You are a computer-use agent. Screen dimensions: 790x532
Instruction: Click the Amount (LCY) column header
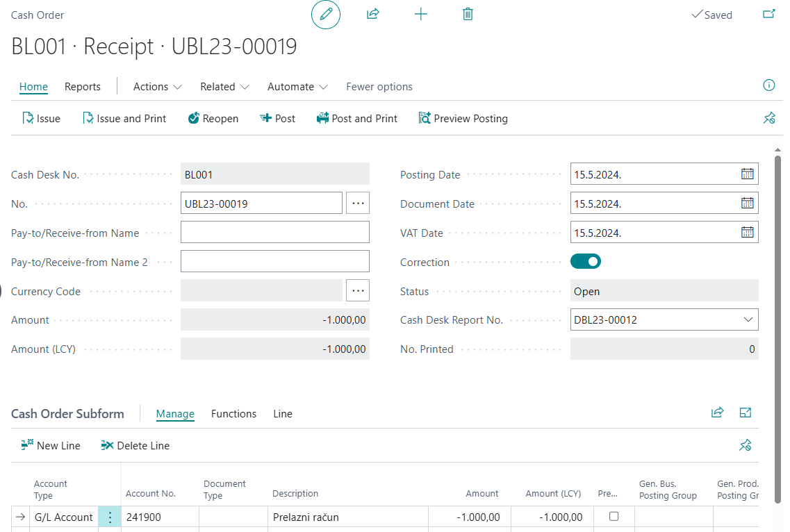553,493
